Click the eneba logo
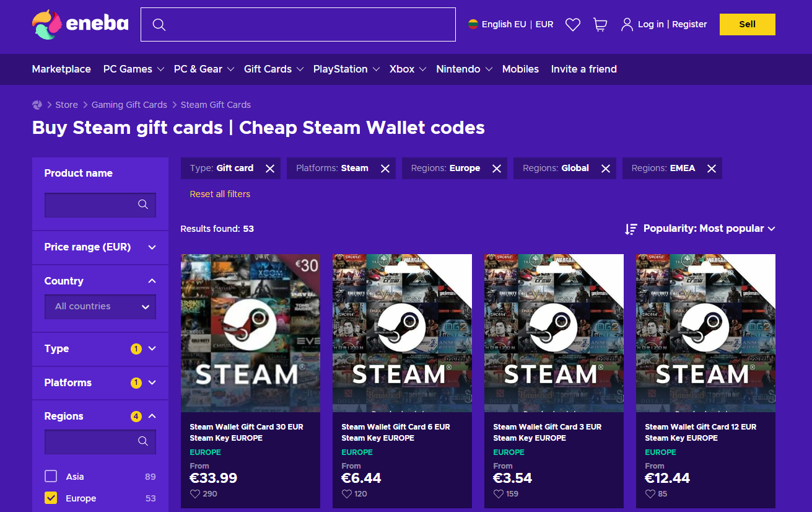Image resolution: width=812 pixels, height=512 pixels. point(81,24)
